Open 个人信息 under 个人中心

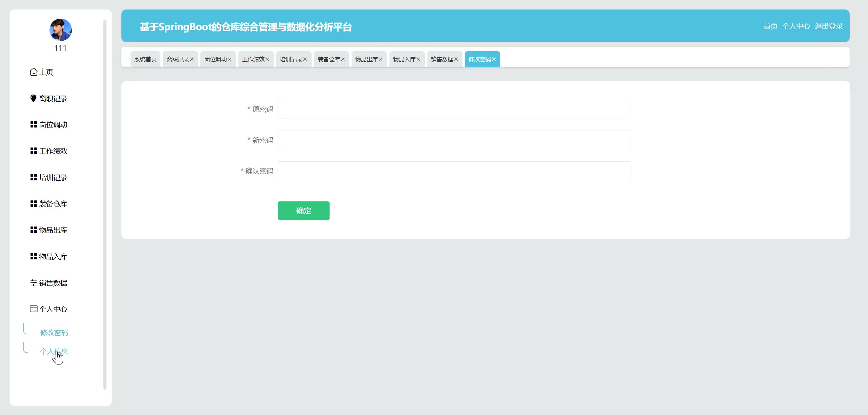[x=54, y=351]
